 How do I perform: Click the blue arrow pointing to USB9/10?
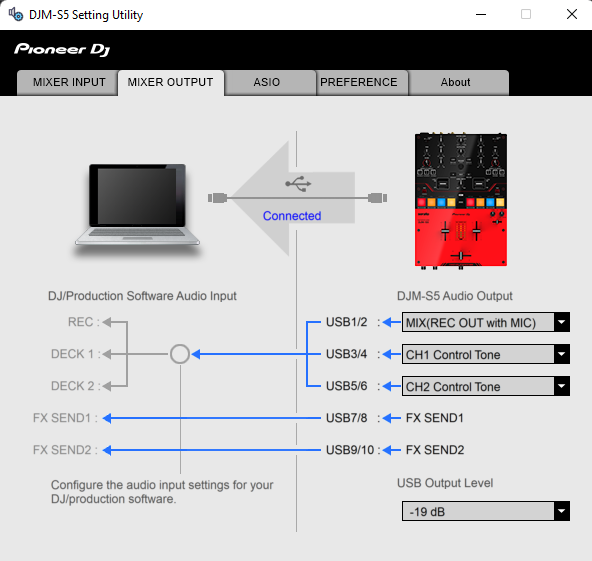(392, 450)
